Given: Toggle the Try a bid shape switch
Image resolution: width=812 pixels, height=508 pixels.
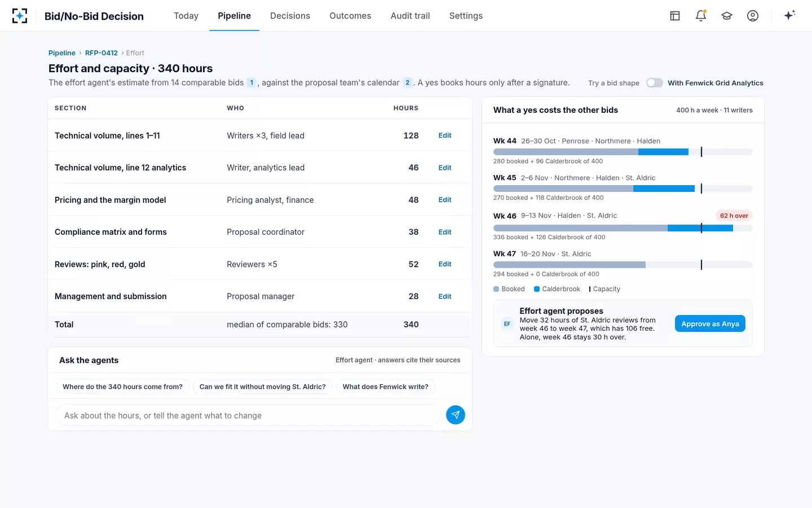Looking at the screenshot, I should pyautogui.click(x=654, y=83).
